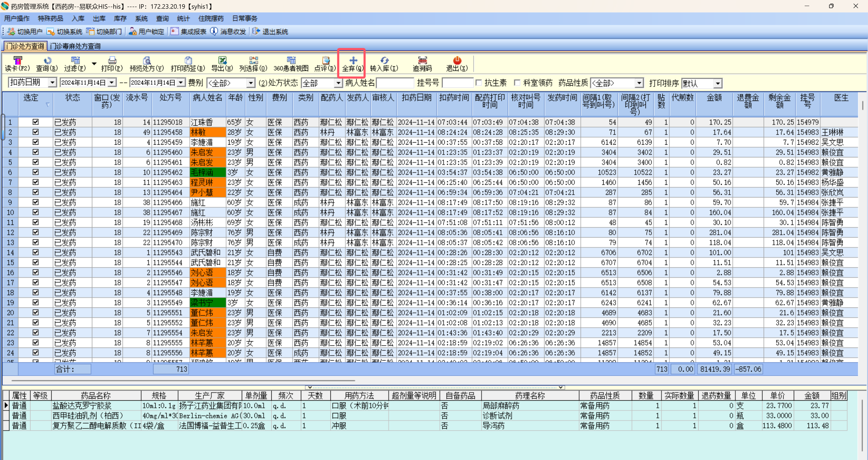The height and width of the screenshot is (460, 868).
Task: Open the 处方状态 combo box
Action: pos(338,83)
